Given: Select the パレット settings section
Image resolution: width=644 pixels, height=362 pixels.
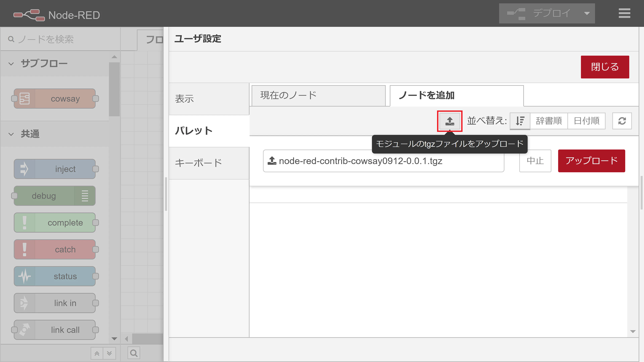Looking at the screenshot, I should (x=209, y=131).
